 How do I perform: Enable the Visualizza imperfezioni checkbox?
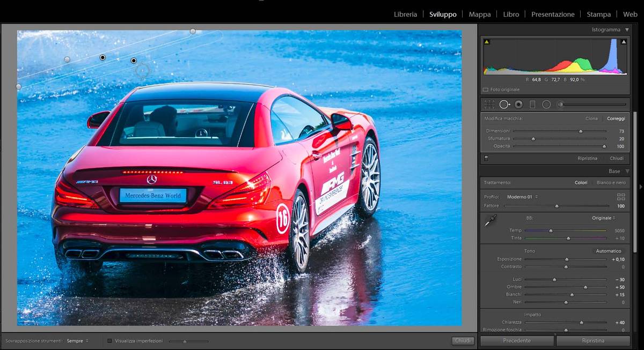110,341
